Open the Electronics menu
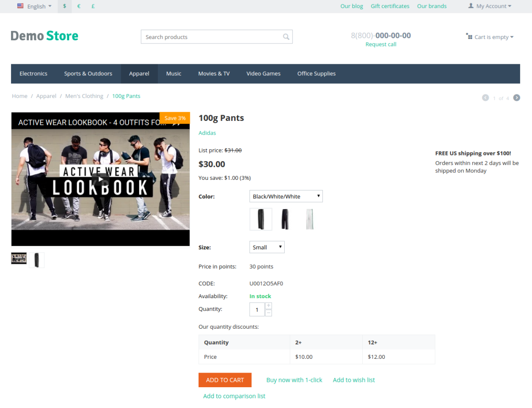Viewport: 532px width, 408px height. [x=33, y=74]
